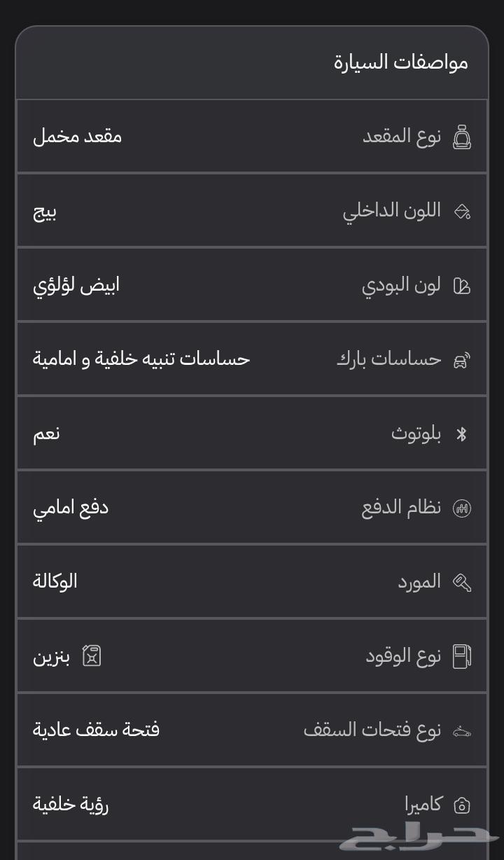This screenshot has height=860, width=504.
Task: Click the sunroof type car icon
Action: tap(461, 731)
